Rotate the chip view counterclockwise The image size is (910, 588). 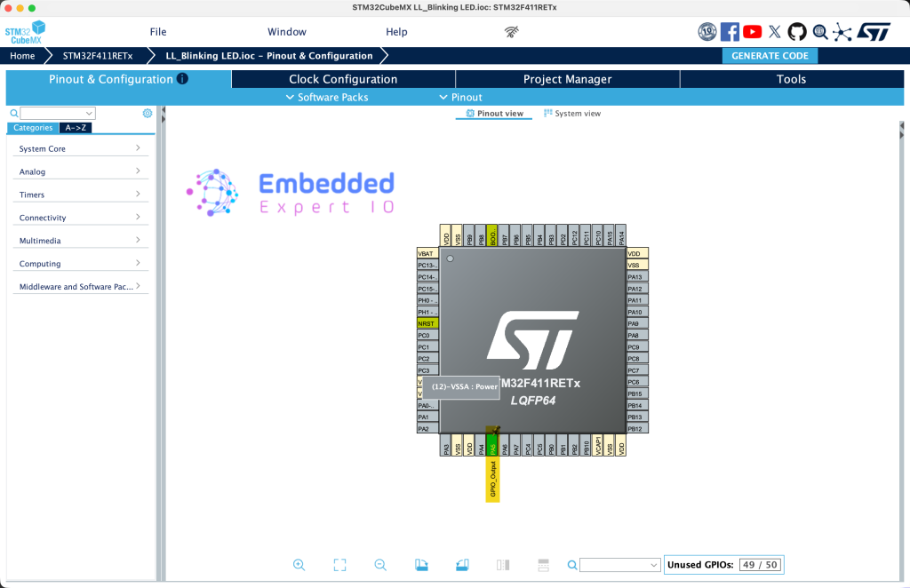pyautogui.click(x=462, y=565)
